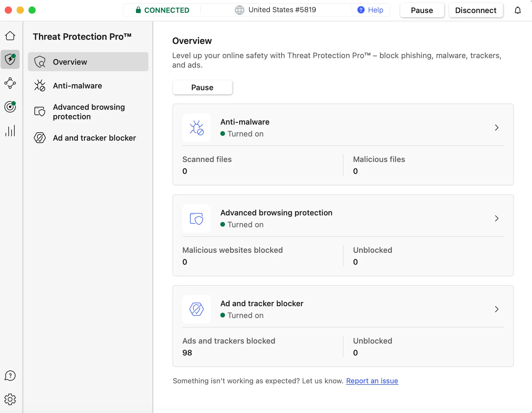Screen dimensions: 532x413
Task: Select Overview in the Threat Protection menu
Action: click(x=88, y=62)
